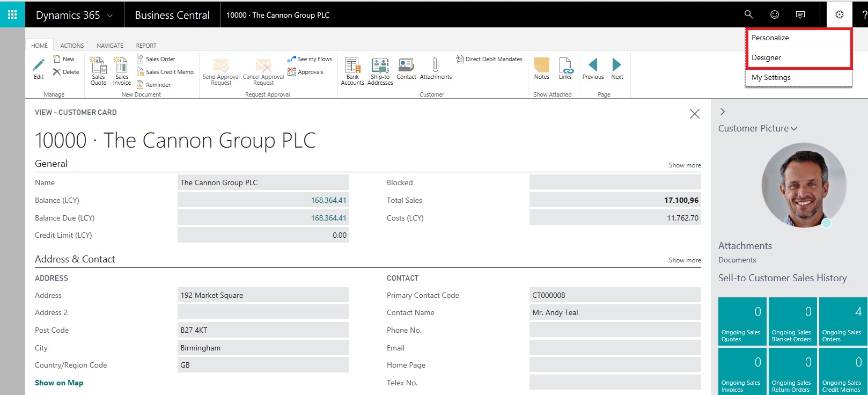Collapse the General section heading
The height and width of the screenshot is (395, 868).
[52, 164]
